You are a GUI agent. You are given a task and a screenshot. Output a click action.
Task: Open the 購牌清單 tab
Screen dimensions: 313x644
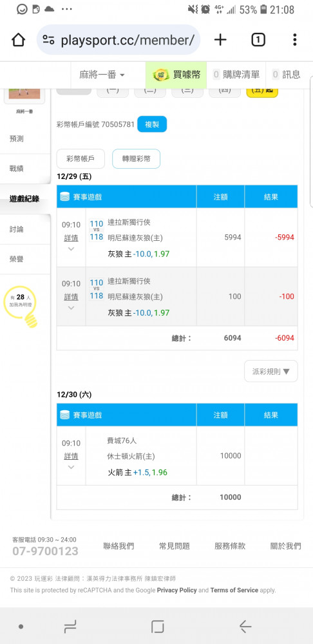point(236,75)
